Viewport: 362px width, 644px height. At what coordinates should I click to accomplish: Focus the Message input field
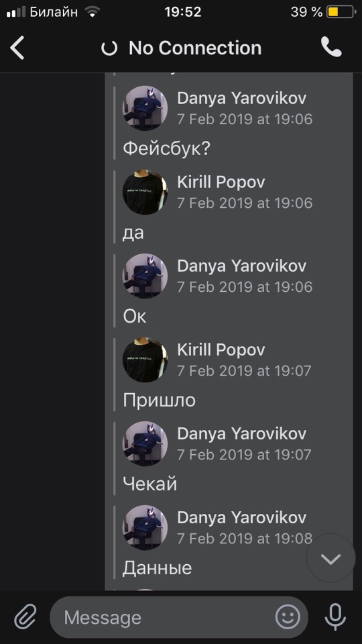179,617
